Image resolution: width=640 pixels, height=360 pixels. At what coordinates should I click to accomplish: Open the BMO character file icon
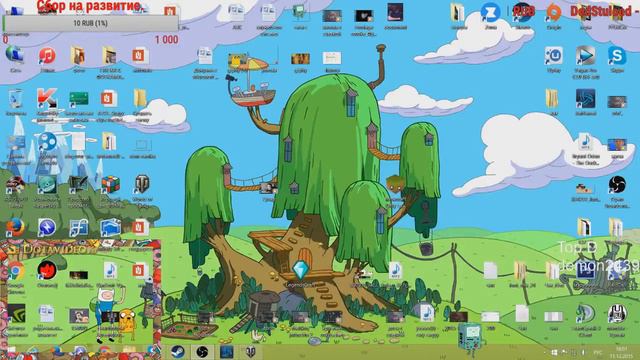pos(300,13)
